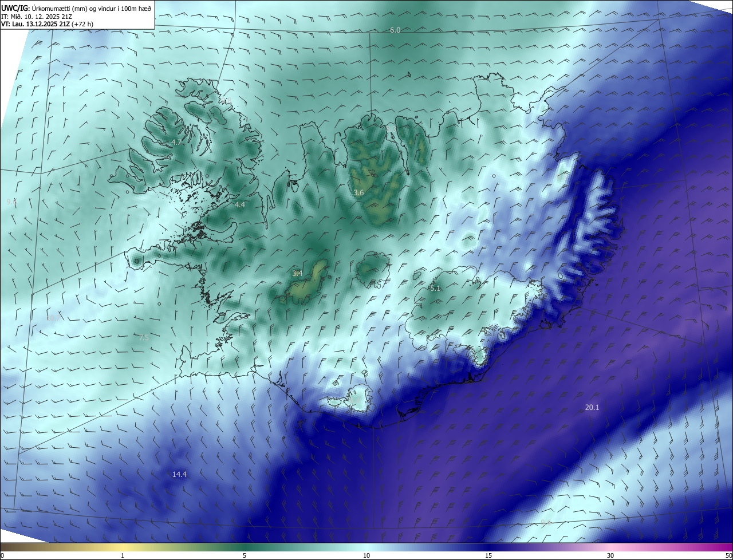Click the 0 tick on the color scale
The image size is (733, 560).
[x=2, y=555]
